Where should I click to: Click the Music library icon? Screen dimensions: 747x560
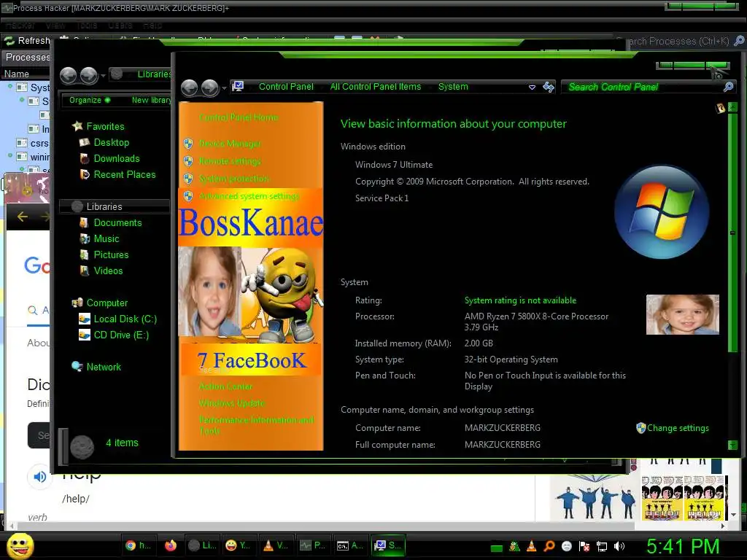click(85, 238)
